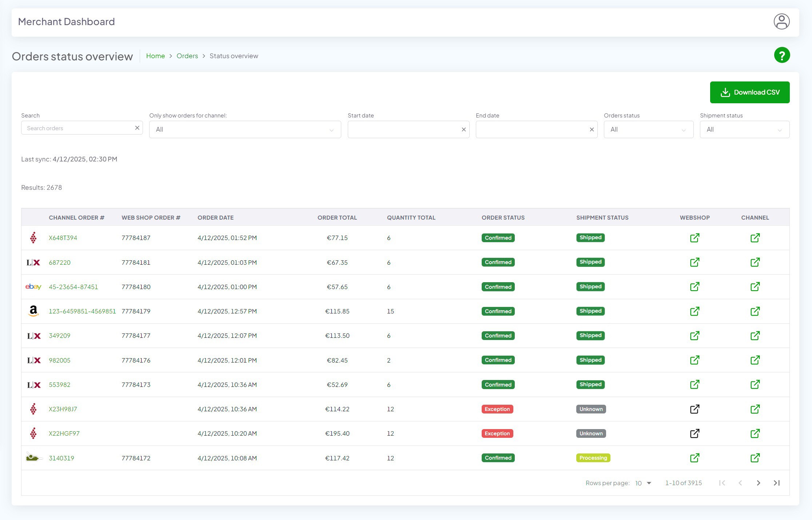
Task: Change the Rows per page selector
Action: pyautogui.click(x=643, y=483)
